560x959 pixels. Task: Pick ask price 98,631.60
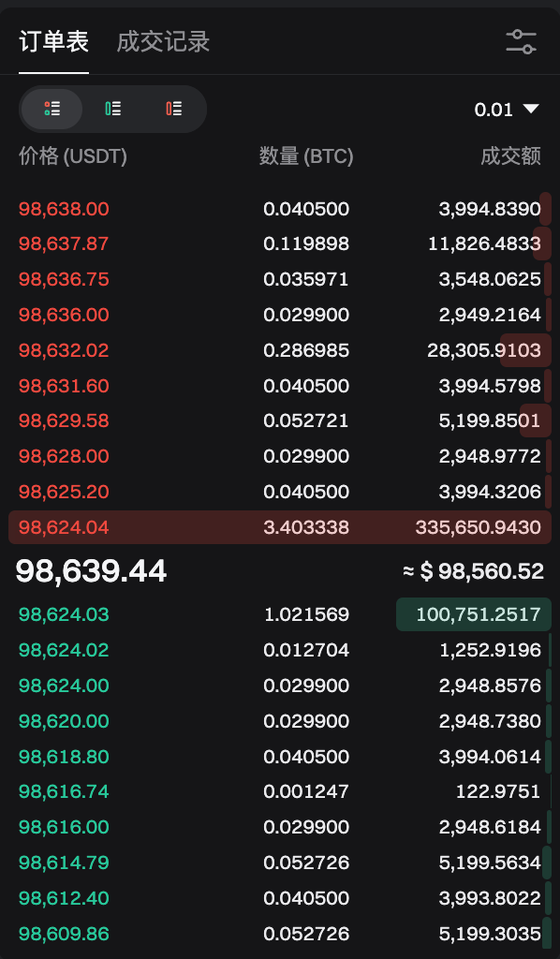64,386
